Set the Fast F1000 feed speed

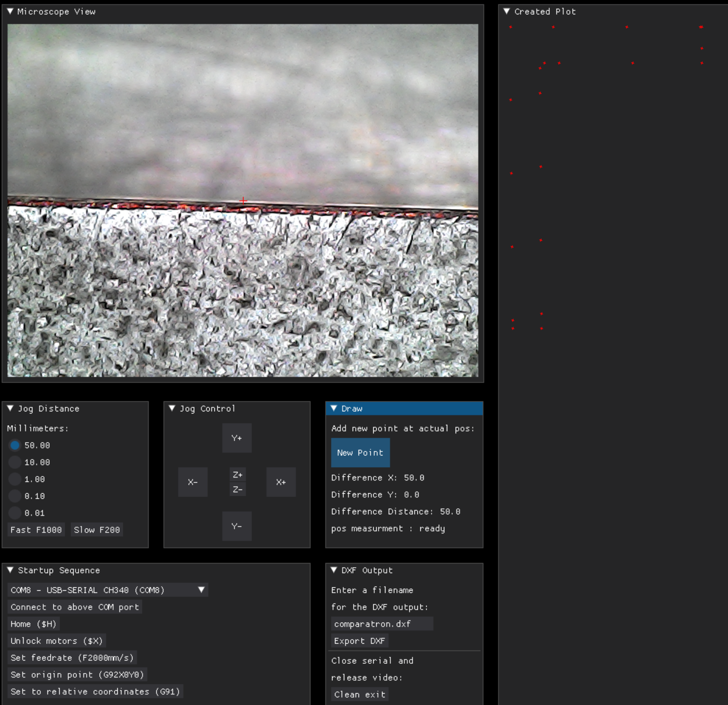pos(36,529)
